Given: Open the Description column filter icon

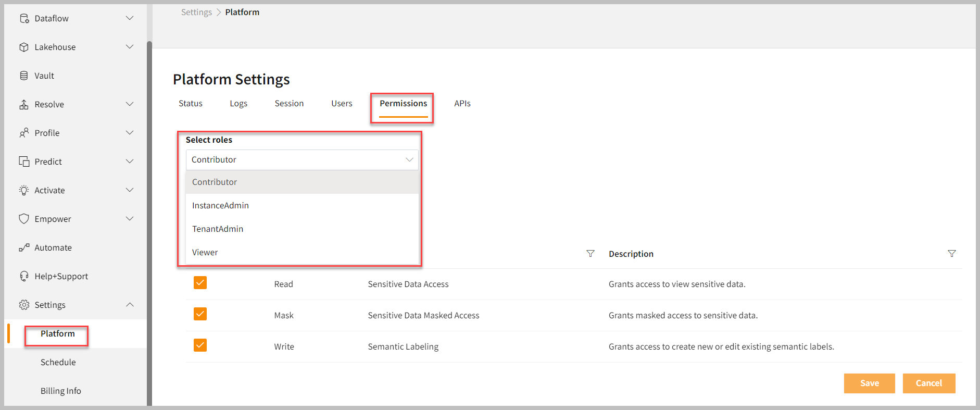Looking at the screenshot, I should coord(951,254).
